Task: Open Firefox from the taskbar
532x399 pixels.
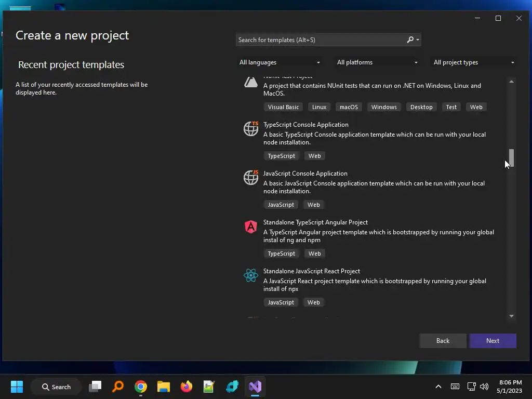Action: tap(187, 387)
